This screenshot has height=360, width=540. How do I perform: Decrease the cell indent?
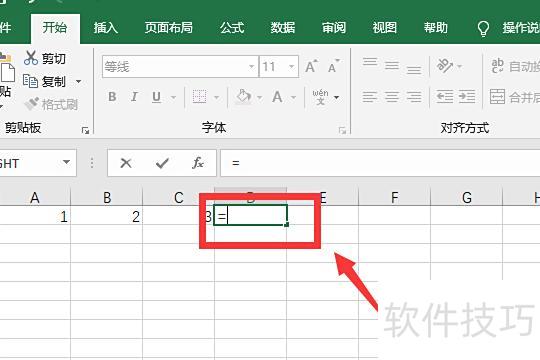coord(445,97)
